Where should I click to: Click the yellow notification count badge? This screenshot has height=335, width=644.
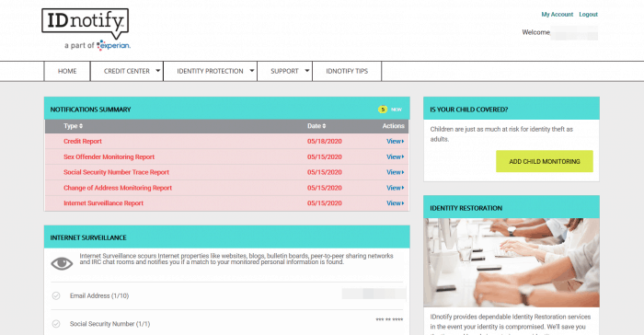coord(383,110)
